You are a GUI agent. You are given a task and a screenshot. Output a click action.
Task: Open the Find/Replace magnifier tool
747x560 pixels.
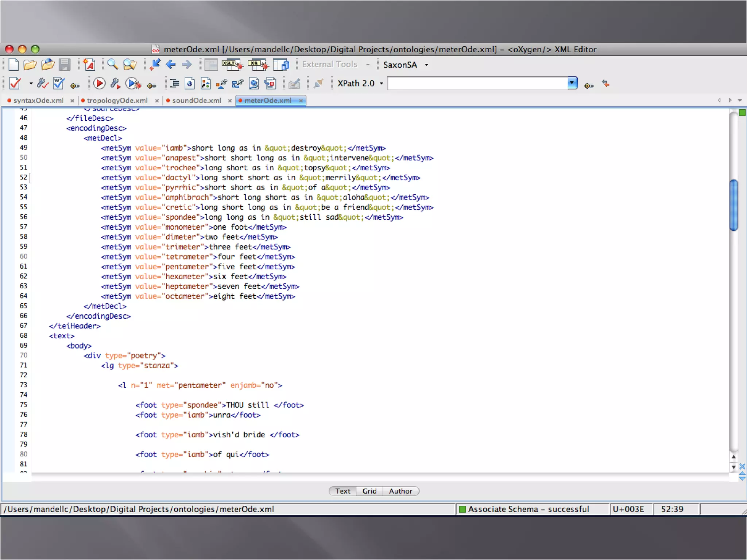[x=112, y=65]
